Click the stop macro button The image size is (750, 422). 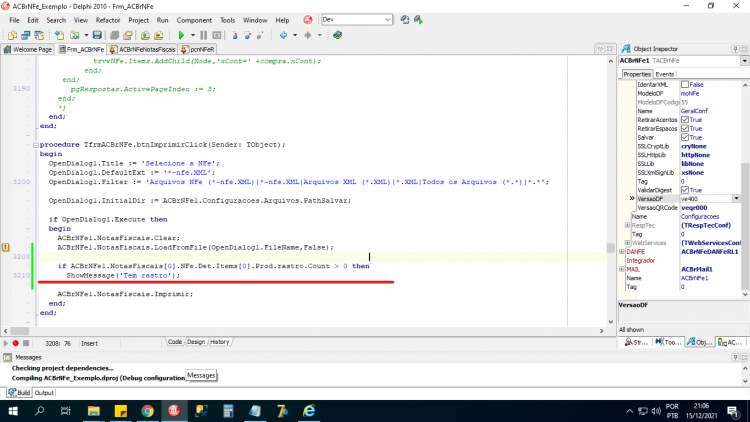pos(26,343)
